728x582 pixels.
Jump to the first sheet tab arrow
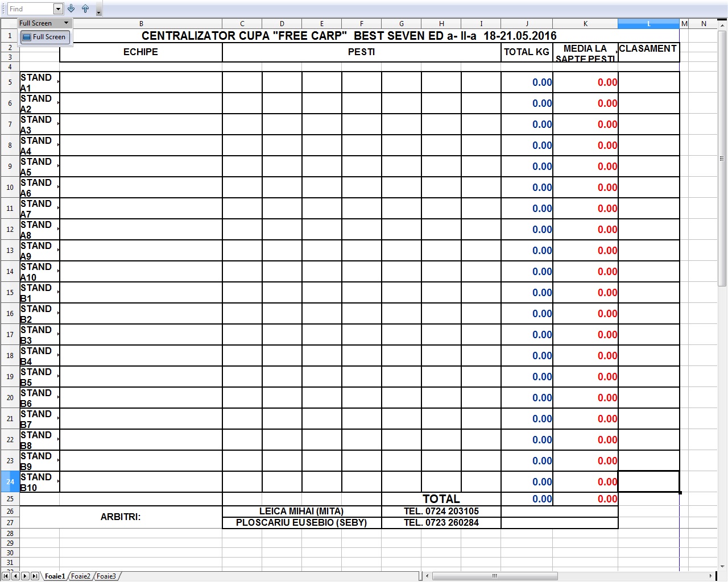pos(6,576)
